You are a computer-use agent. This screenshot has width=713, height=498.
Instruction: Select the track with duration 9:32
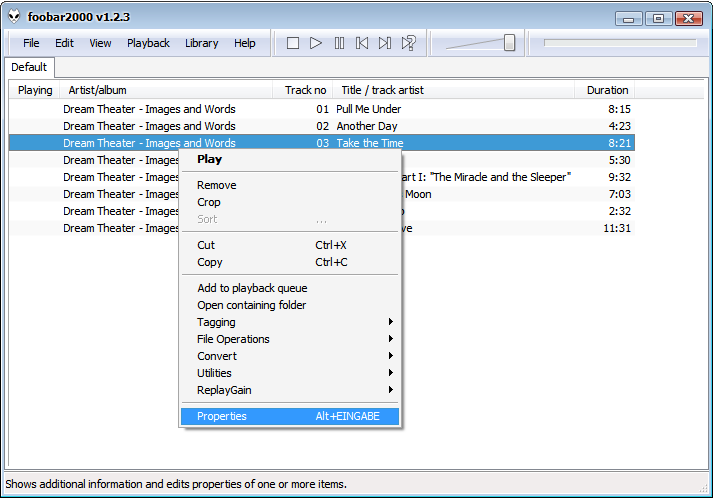(x=518, y=177)
